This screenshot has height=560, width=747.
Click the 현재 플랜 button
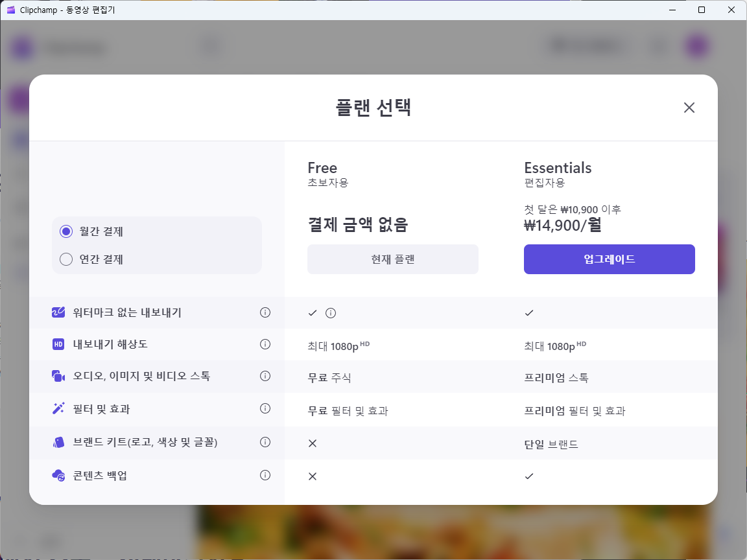coord(393,259)
